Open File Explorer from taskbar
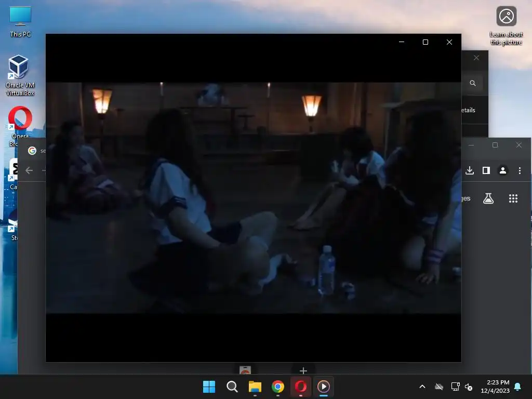This screenshot has width=532, height=399. pos(255,387)
